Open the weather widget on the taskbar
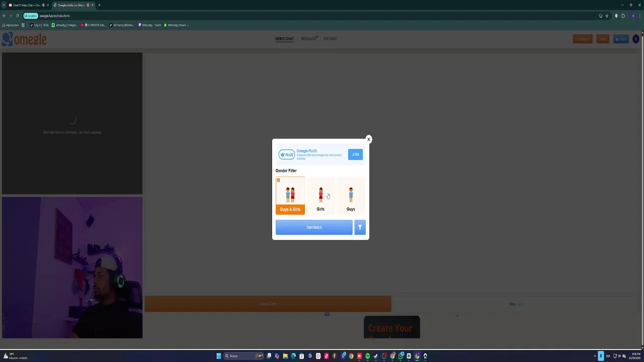Viewport: 644px width, 362px height. (x=15, y=356)
